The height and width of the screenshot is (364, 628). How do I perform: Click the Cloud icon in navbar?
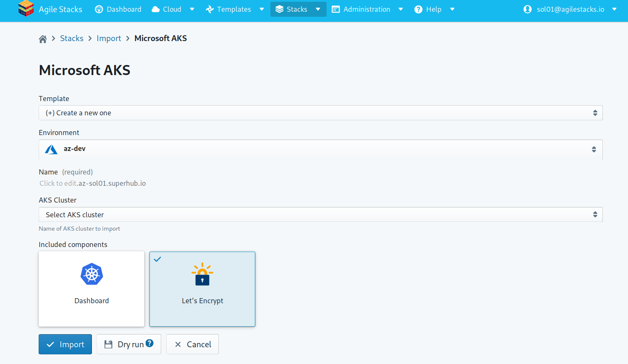point(156,9)
